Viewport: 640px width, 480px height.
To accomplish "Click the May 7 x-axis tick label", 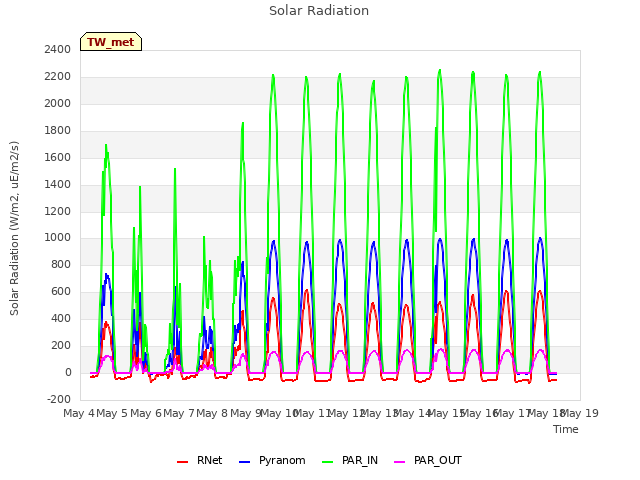I will tap(179, 413).
